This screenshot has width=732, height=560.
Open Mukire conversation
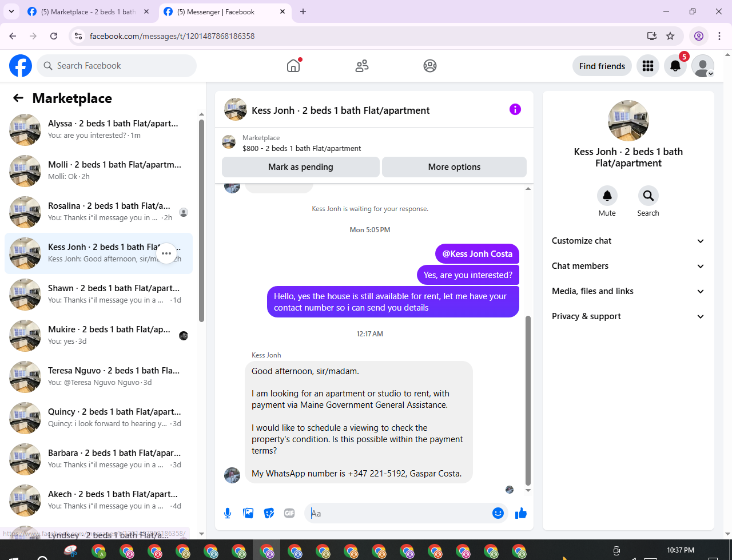click(x=98, y=336)
